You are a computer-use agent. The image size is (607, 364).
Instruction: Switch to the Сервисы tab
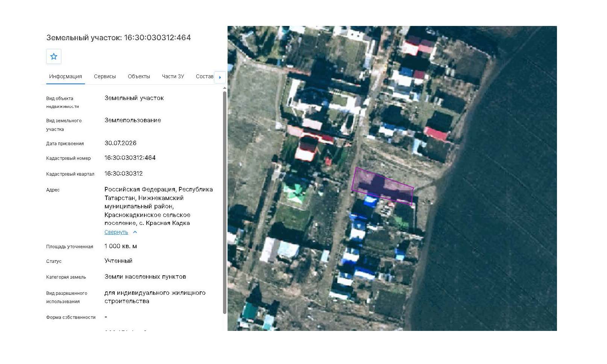105,76
